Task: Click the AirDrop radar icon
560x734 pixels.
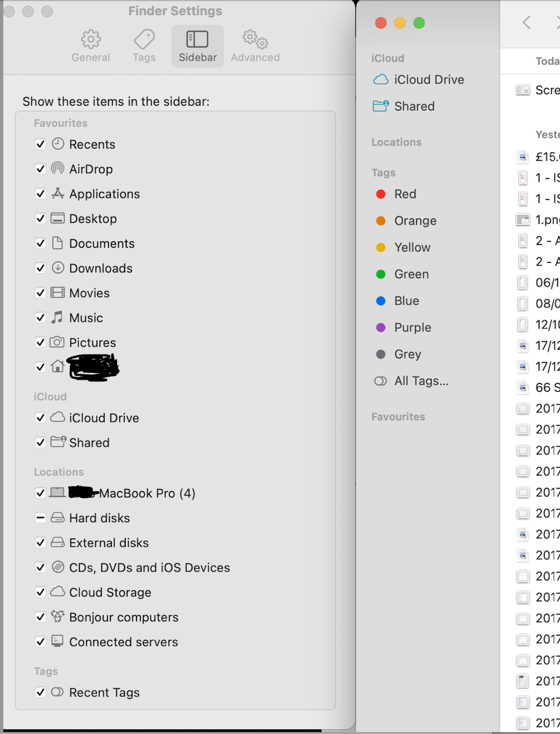Action: click(x=58, y=168)
